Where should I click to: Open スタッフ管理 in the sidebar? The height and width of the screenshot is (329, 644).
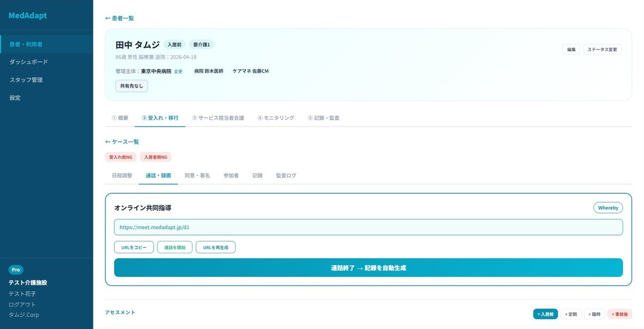46,80
